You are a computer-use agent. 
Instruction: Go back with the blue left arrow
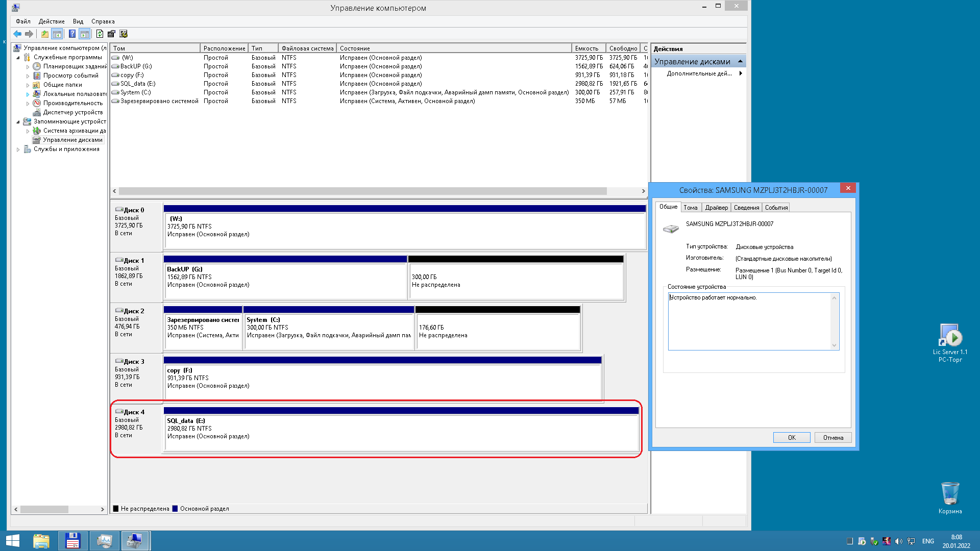click(x=17, y=34)
